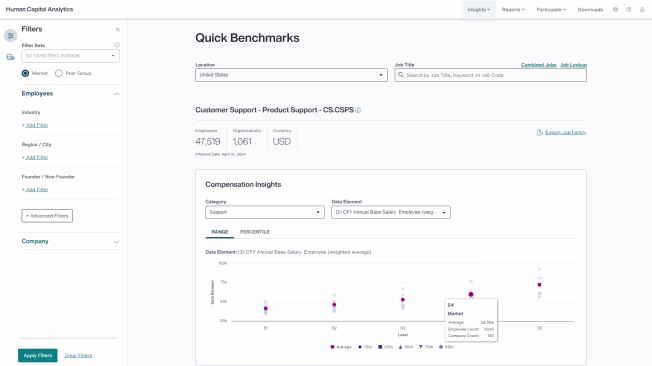Viewport: 652px width, 366px height.
Task: Add a Founder / Non-Founder filter
Action: (x=35, y=190)
